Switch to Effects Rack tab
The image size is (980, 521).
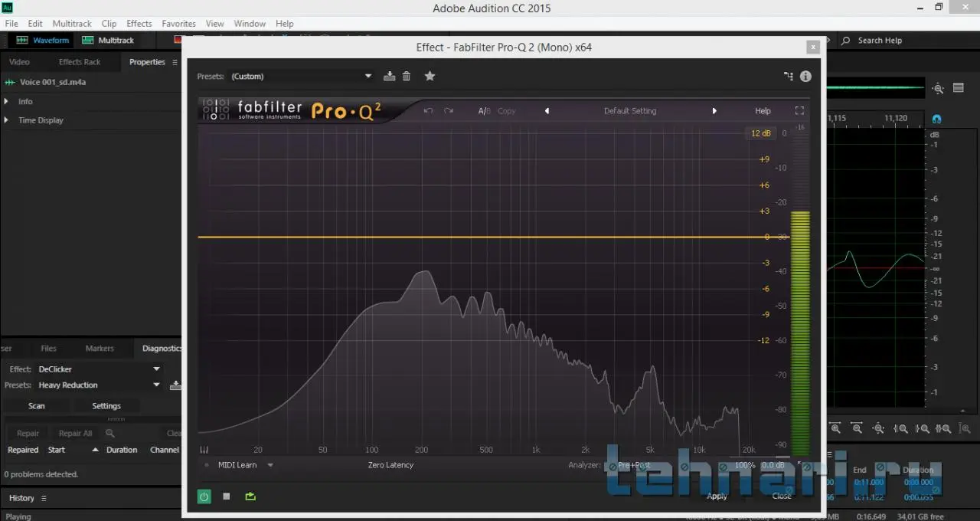tap(80, 62)
